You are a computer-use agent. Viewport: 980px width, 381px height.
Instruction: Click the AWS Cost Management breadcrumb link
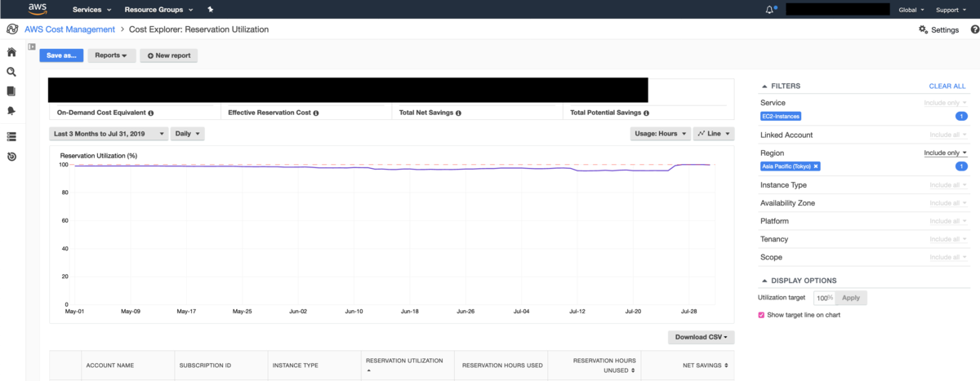click(69, 29)
